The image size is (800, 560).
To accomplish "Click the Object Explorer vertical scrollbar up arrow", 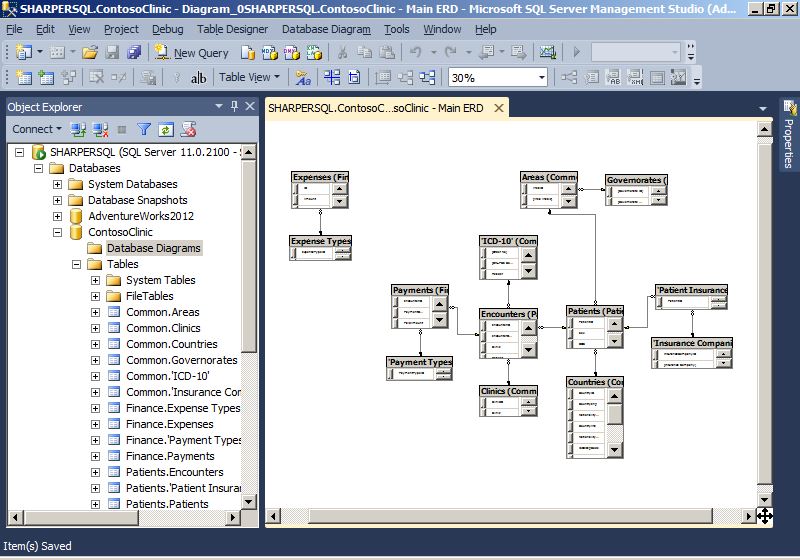I will pos(248,152).
